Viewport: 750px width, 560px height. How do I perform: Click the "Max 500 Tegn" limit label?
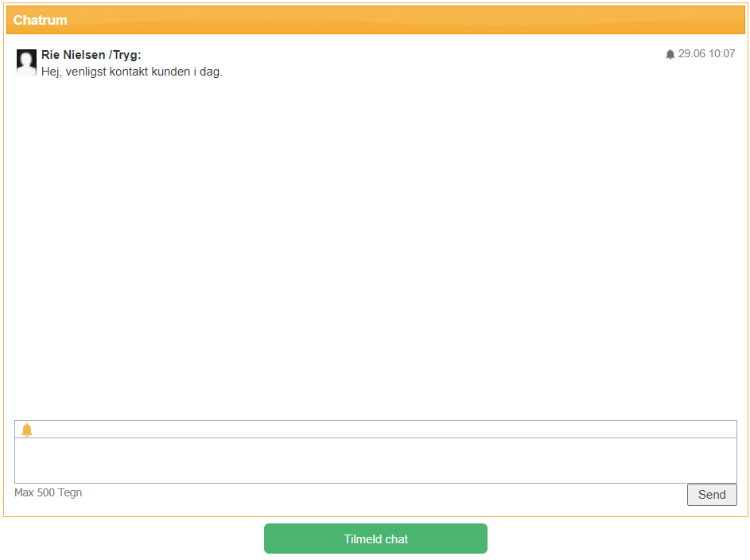48,492
